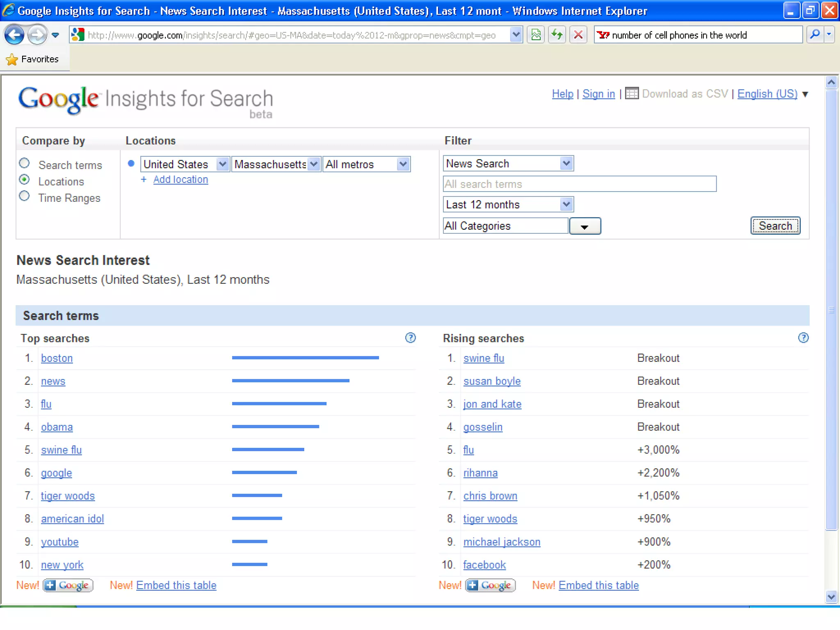Click the magnifier search icon in toolbar
840x630 pixels.
pos(815,35)
